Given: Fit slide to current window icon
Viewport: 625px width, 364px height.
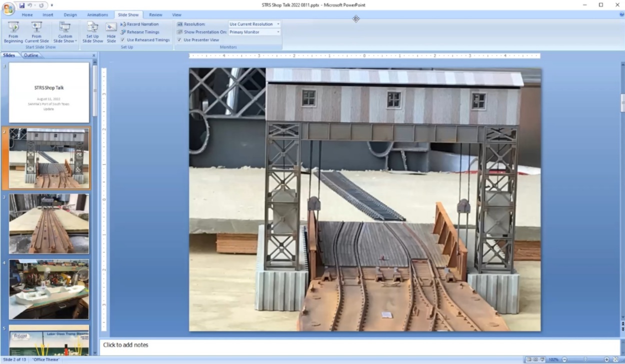Looking at the screenshot, I should point(614,360).
